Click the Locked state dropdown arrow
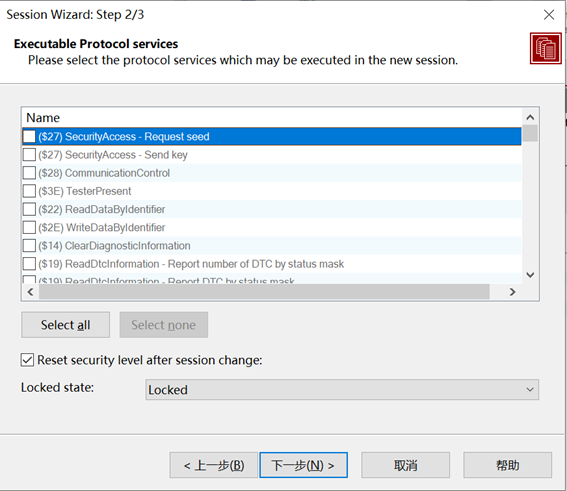 pos(530,389)
